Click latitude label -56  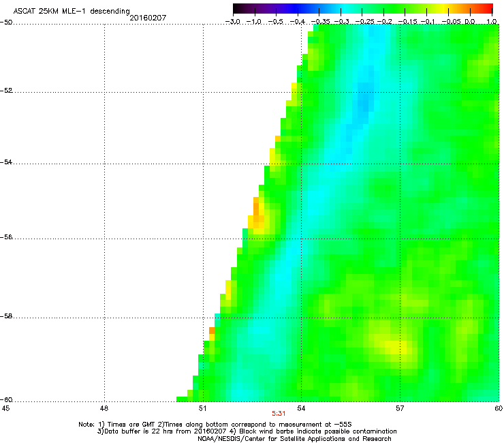click(6, 237)
